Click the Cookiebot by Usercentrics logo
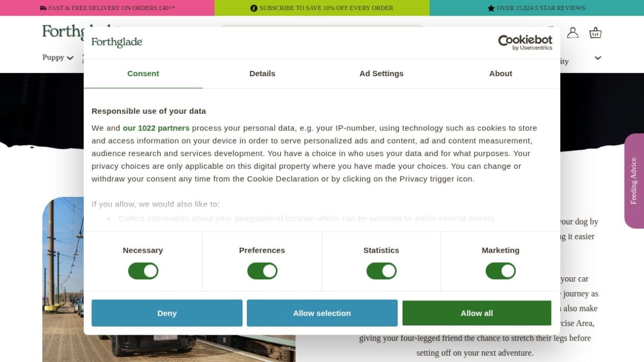The width and height of the screenshot is (644, 362). tap(525, 42)
